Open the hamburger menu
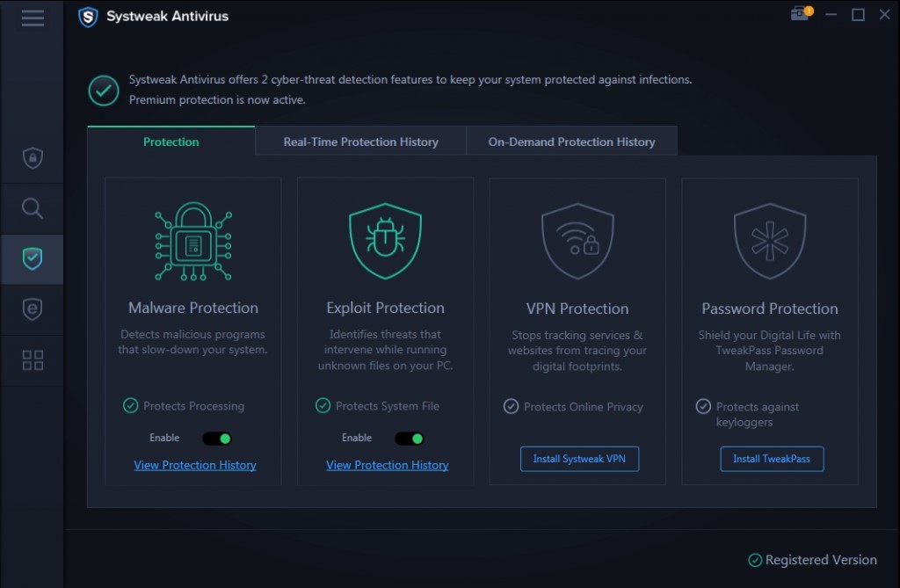The width and height of the screenshot is (900, 588). tap(33, 18)
